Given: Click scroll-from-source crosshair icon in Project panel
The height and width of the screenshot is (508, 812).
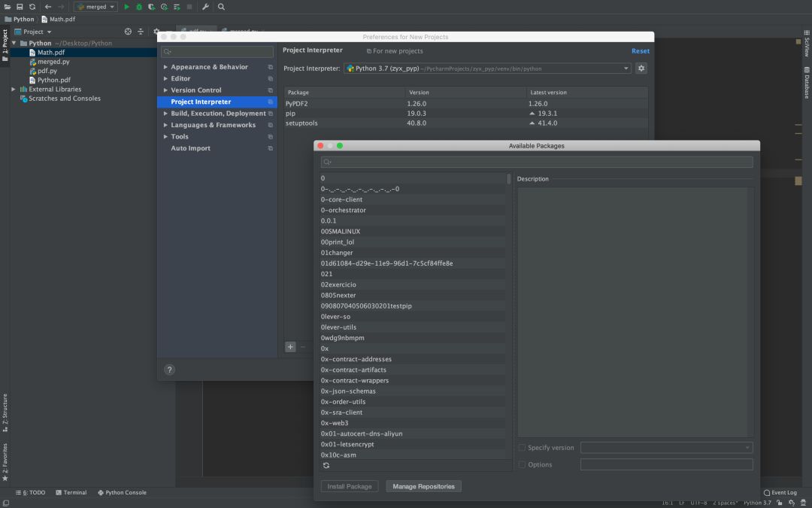Looking at the screenshot, I should 128,32.
